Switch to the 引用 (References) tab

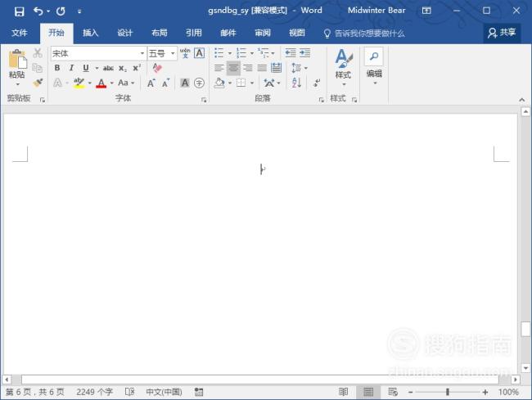click(x=194, y=33)
